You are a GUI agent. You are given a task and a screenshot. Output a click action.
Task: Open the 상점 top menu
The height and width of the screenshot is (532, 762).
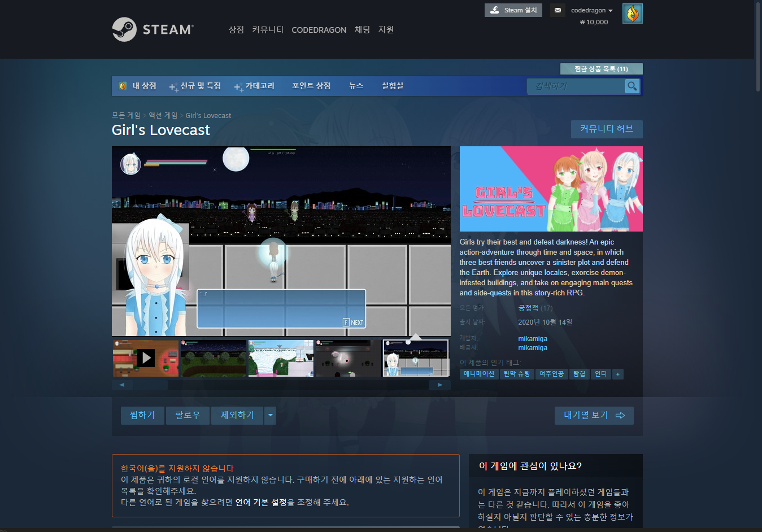tap(236, 29)
